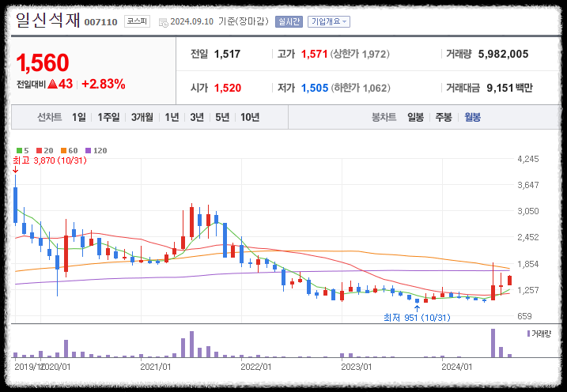The width and height of the screenshot is (567, 392).
Task: Click the 1,257 y-axis price label
Action: [528, 290]
